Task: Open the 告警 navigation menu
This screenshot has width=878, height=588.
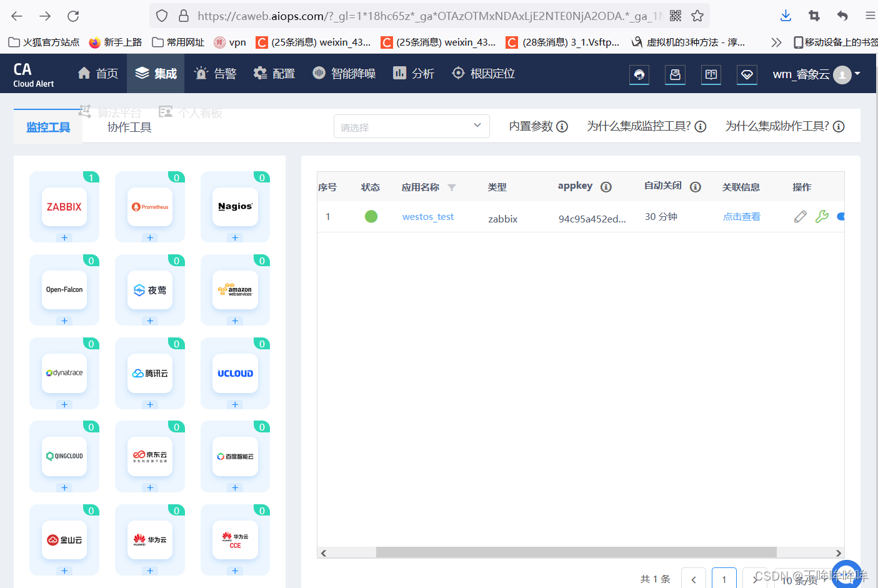Action: (216, 74)
